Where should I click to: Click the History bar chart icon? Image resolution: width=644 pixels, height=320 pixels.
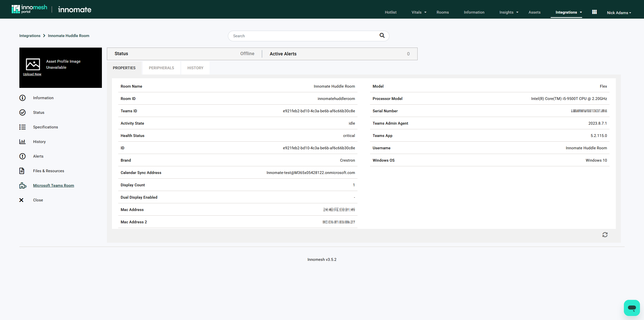click(22, 142)
